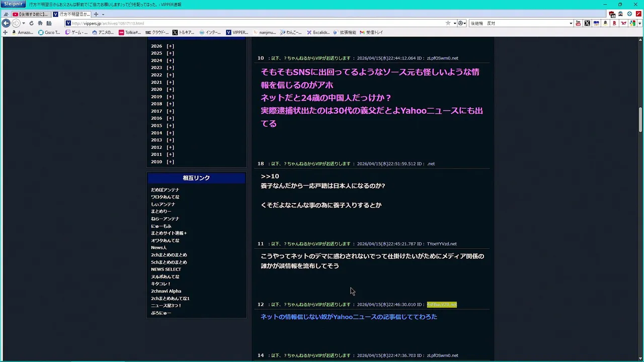This screenshot has height=362, width=644.
Task: Open the search box history dropdown
Action: pyautogui.click(x=571, y=23)
